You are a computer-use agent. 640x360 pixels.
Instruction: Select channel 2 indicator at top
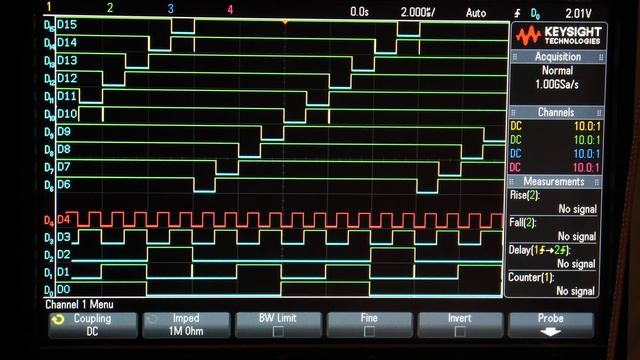(110, 8)
